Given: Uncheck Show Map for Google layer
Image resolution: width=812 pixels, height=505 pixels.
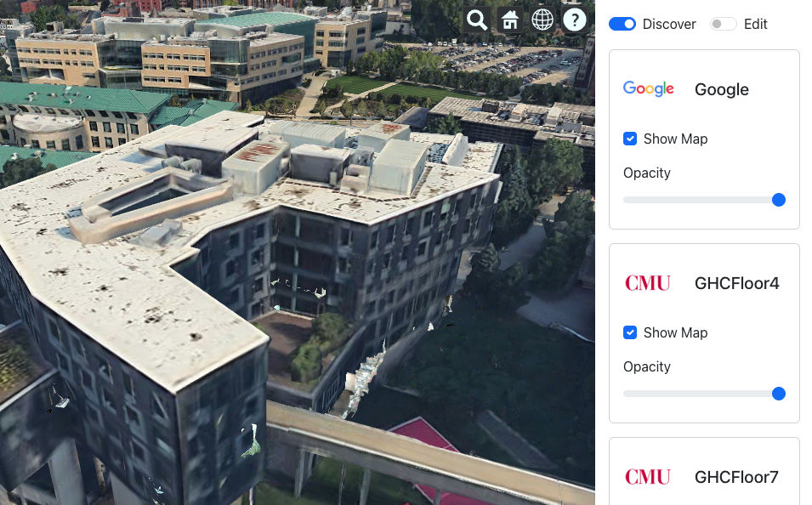Looking at the screenshot, I should [x=630, y=139].
